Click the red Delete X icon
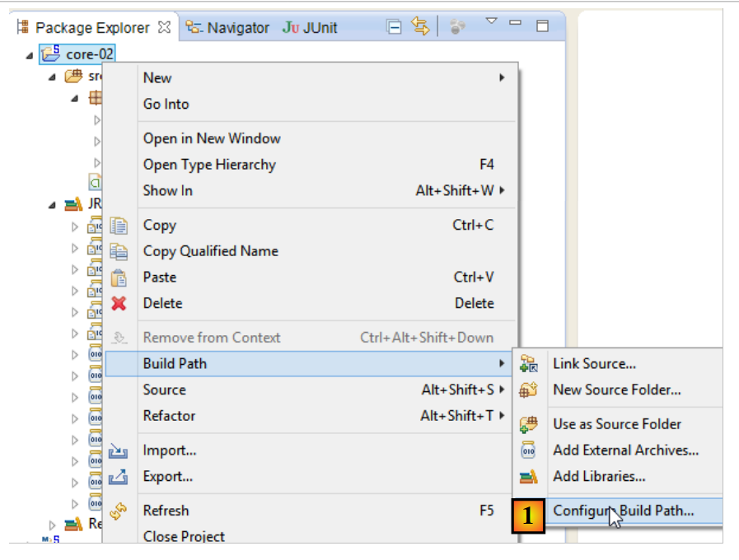Viewport: 739px width, 560px height. (x=119, y=303)
